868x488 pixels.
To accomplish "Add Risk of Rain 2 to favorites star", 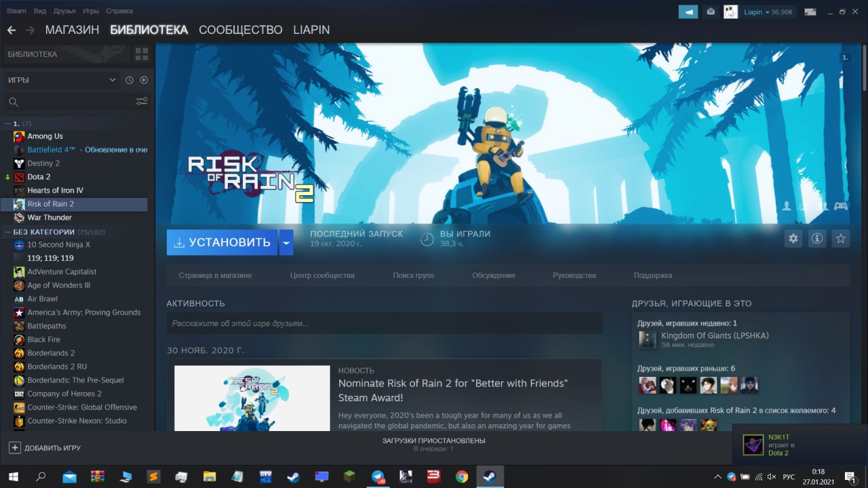I will [x=841, y=239].
